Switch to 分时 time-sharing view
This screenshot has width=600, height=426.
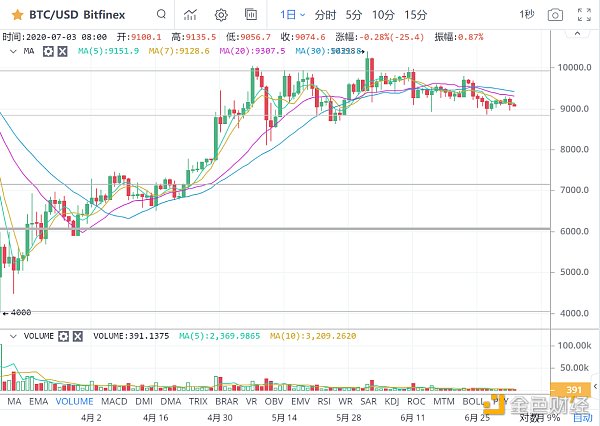(325, 15)
